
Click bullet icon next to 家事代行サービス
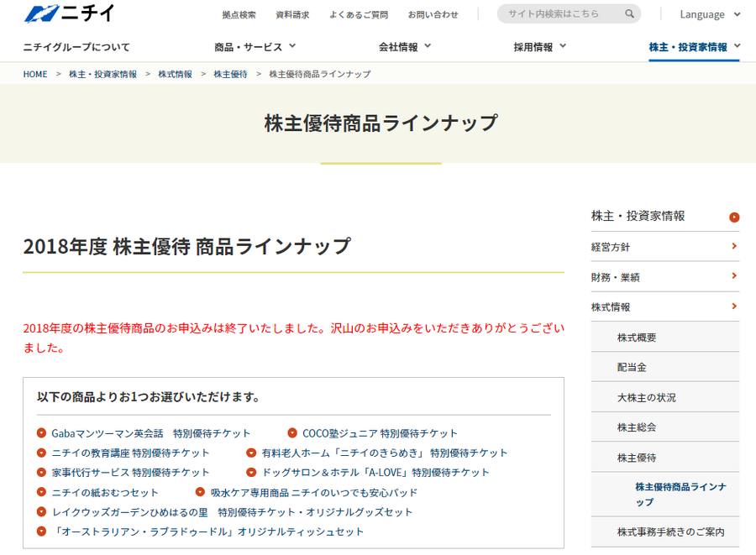point(41,472)
